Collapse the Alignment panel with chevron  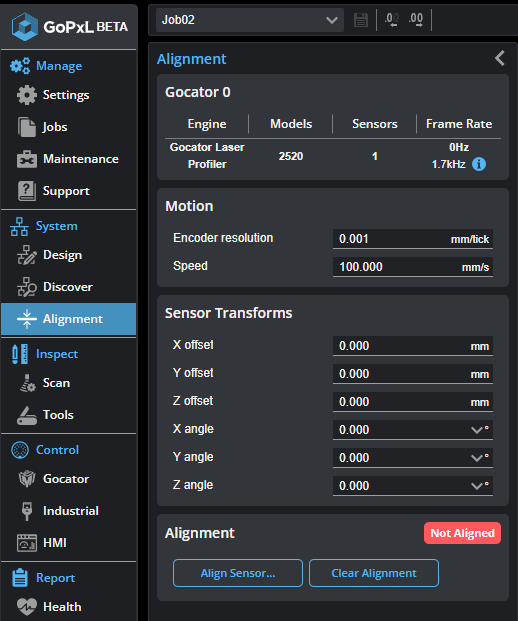pyautogui.click(x=500, y=58)
